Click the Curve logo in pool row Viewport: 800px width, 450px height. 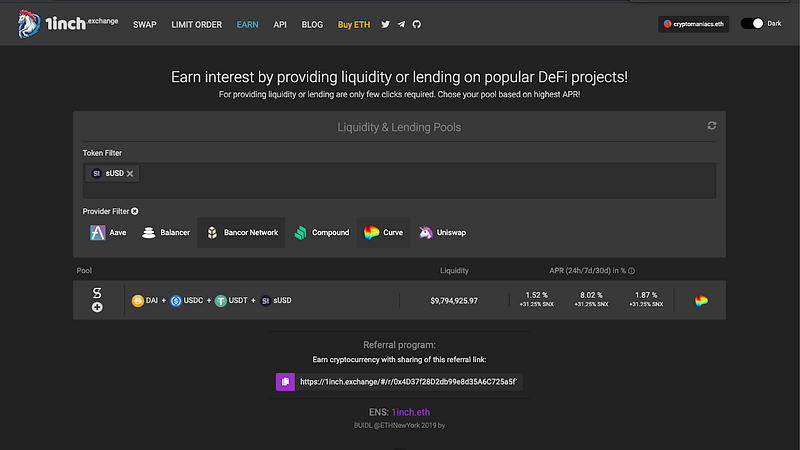tap(701, 301)
